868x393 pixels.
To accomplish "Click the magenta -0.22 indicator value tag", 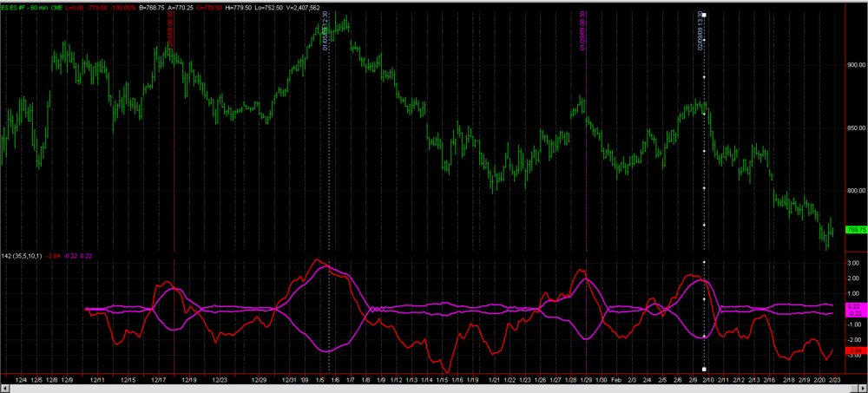I will 855,312.
